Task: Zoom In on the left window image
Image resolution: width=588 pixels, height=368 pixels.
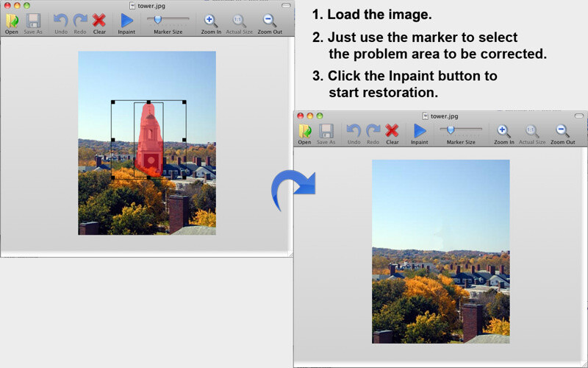Action: pyautogui.click(x=211, y=24)
